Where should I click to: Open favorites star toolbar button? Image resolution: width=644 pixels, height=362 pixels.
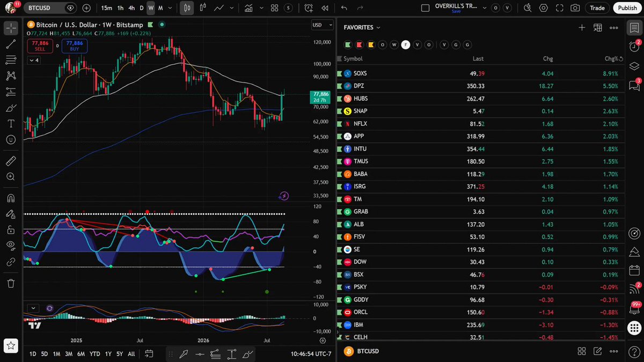(11, 346)
